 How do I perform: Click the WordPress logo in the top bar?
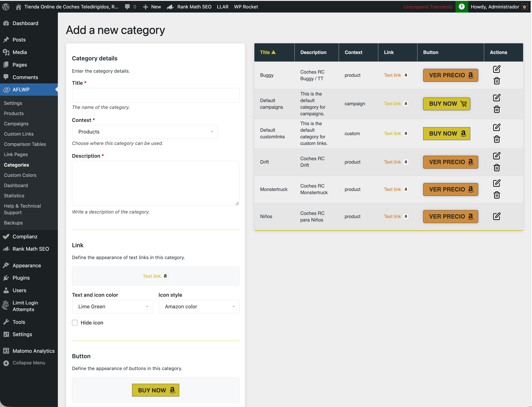(5, 7)
